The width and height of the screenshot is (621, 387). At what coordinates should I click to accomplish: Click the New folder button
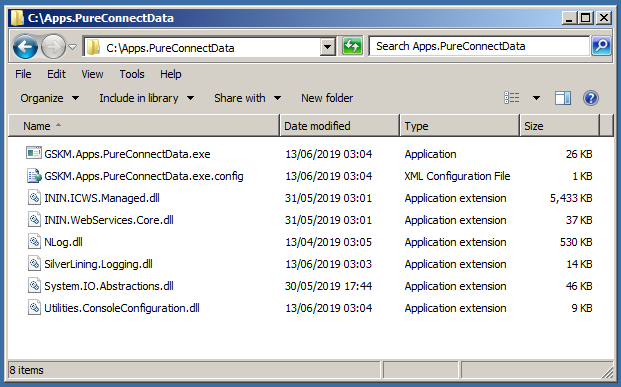tap(327, 98)
